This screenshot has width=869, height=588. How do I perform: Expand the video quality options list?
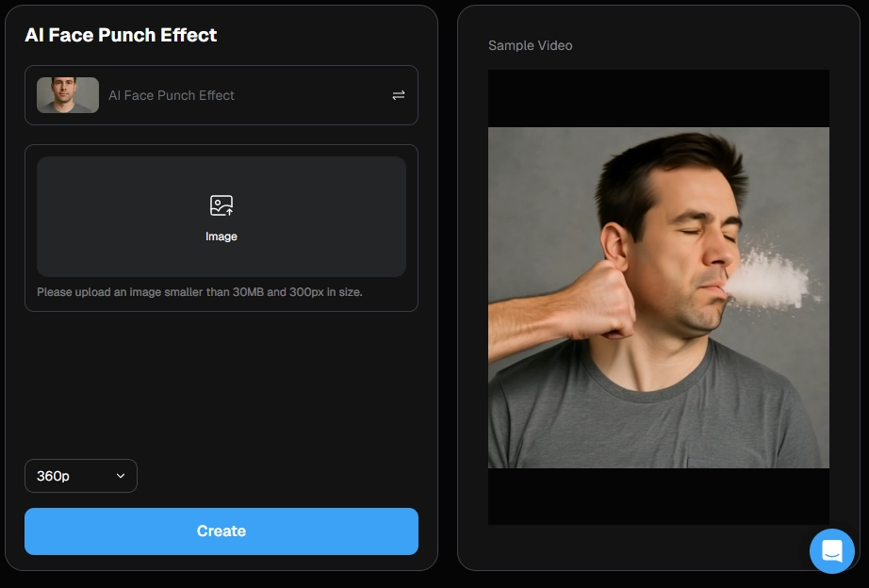[x=81, y=476]
